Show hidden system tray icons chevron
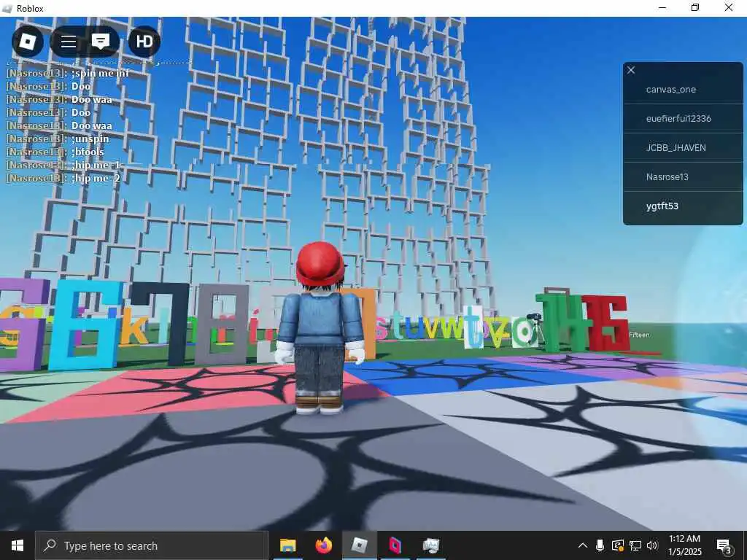This screenshot has height=560, width=747. click(583, 545)
